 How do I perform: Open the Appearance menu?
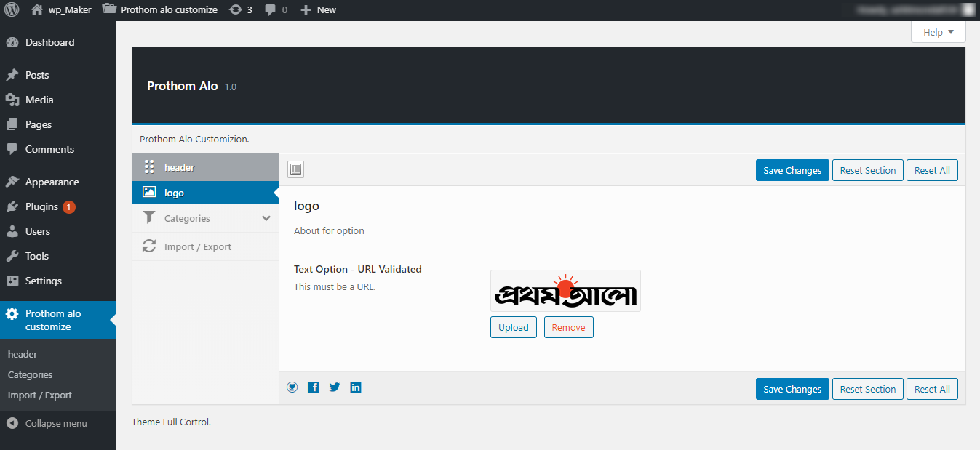point(57,182)
